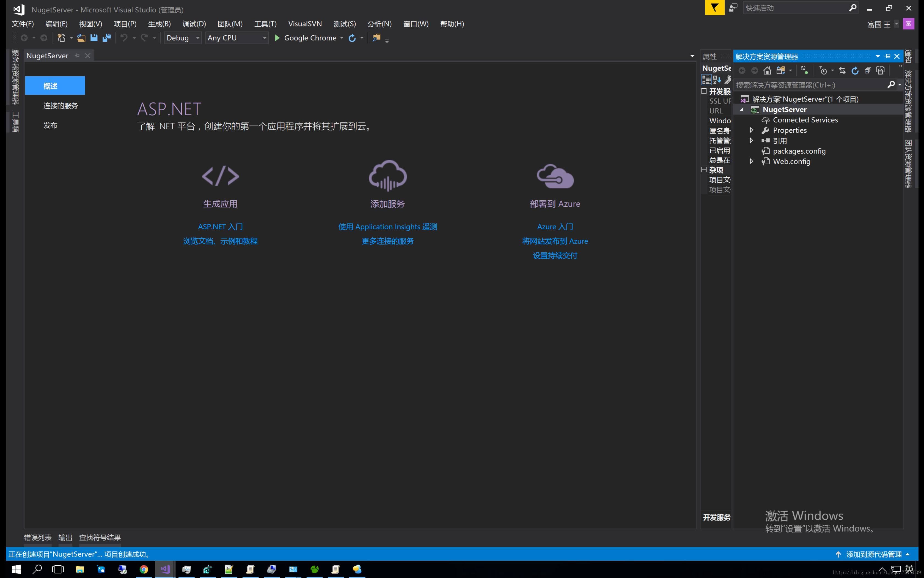Collapse the NugetServer project node
924x578 pixels.
(x=741, y=109)
